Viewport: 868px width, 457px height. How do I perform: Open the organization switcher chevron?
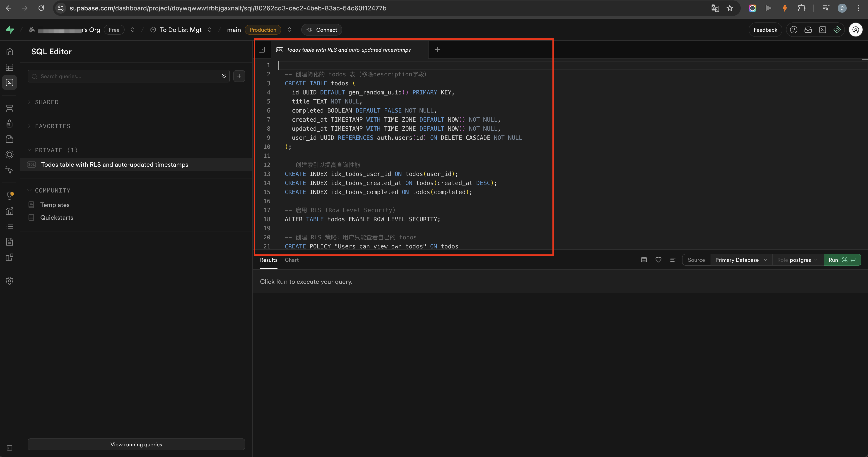pyautogui.click(x=133, y=30)
